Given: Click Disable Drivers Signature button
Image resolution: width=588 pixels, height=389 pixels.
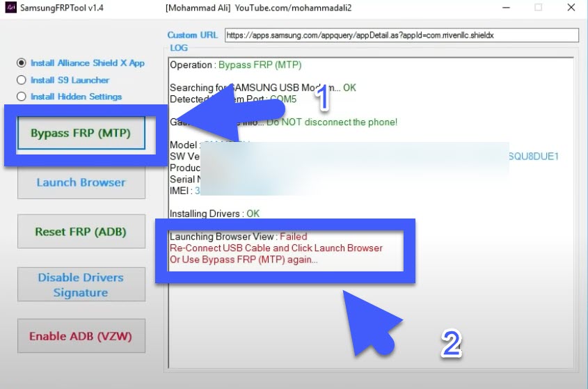Looking at the screenshot, I should click(x=81, y=285).
